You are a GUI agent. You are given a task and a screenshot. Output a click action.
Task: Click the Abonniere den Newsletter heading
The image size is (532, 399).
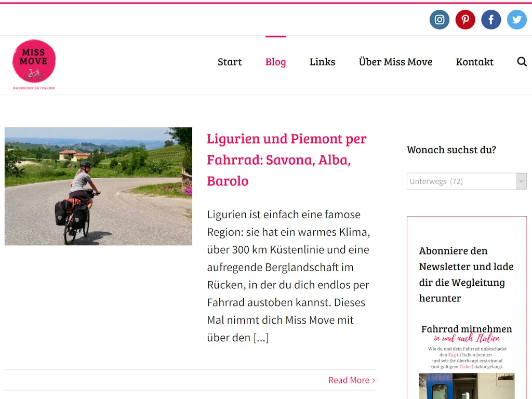click(x=466, y=274)
